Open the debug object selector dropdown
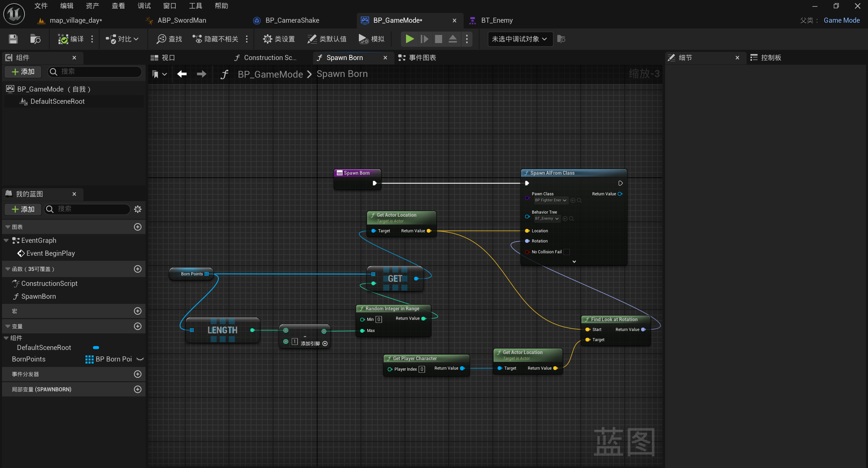Viewport: 868px width, 468px height. point(519,39)
